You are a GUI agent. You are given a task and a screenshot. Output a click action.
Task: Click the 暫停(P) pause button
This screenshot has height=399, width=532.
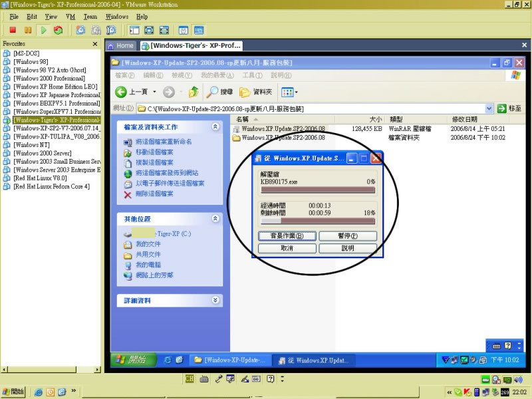pos(348,236)
